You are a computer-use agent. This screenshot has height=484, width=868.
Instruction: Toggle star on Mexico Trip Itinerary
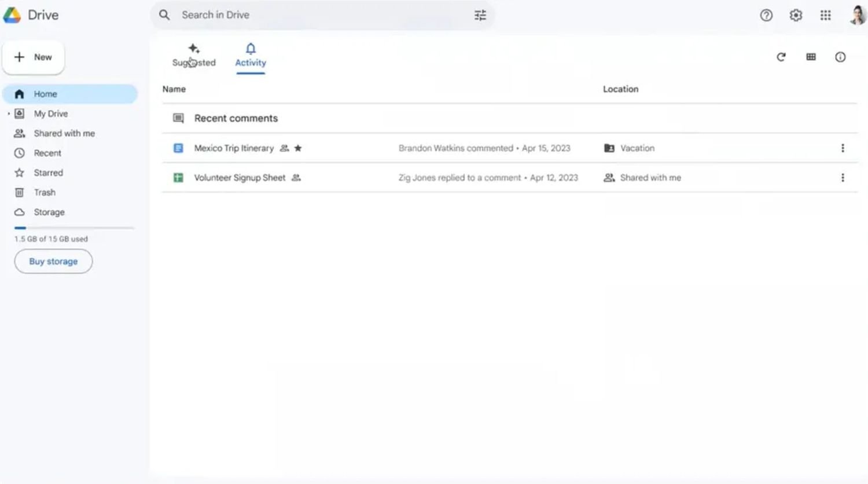click(298, 148)
